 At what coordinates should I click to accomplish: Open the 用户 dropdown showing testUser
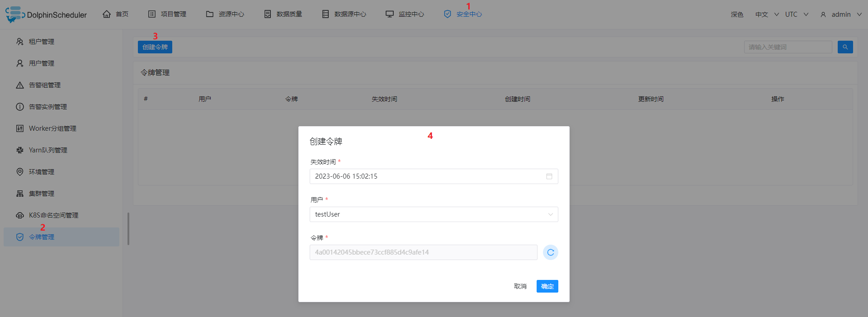434,214
